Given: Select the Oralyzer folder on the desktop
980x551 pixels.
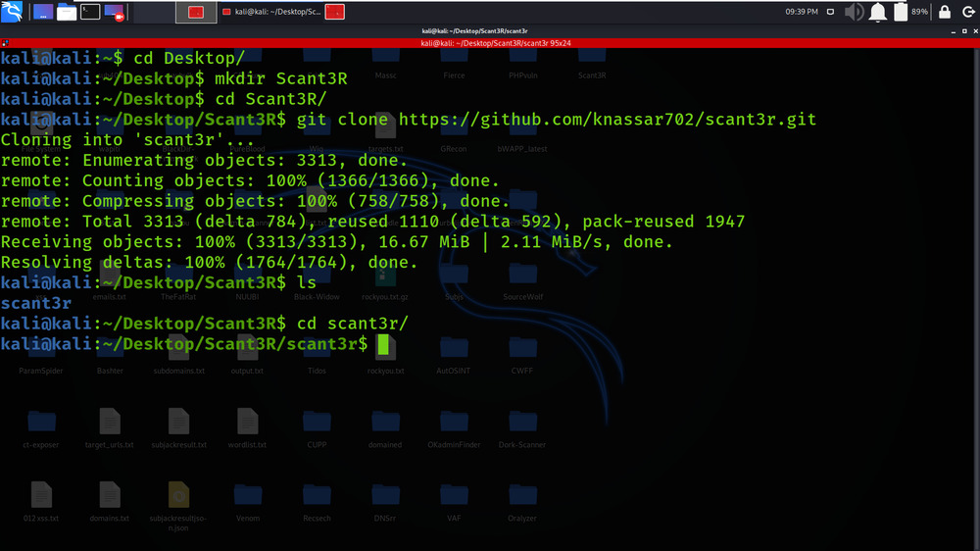Looking at the screenshot, I should tap(522, 502).
